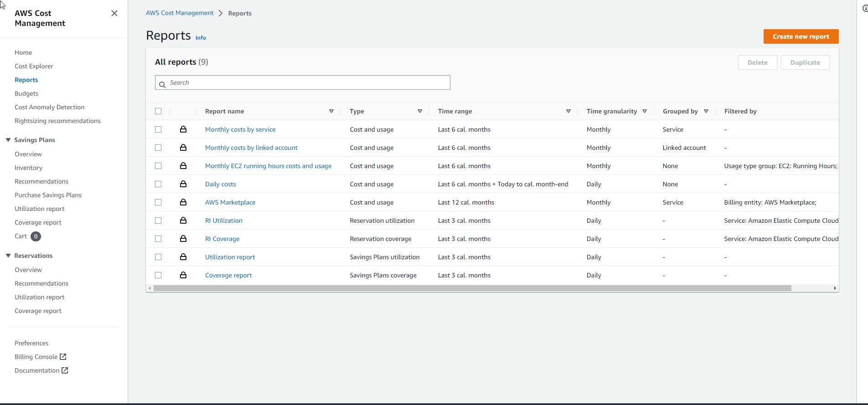Image resolution: width=868 pixels, height=405 pixels.
Task: Open Time granularity column filter arrow
Action: 645,111
